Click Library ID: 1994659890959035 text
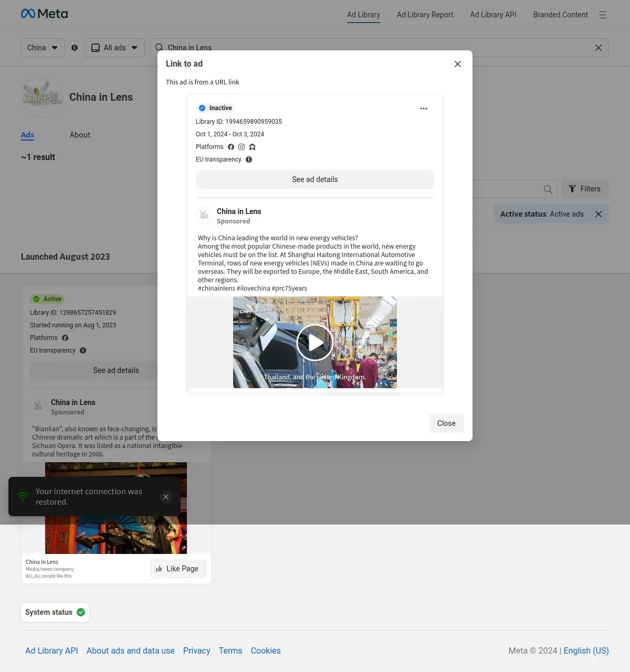The width and height of the screenshot is (630, 672). pyautogui.click(x=239, y=122)
